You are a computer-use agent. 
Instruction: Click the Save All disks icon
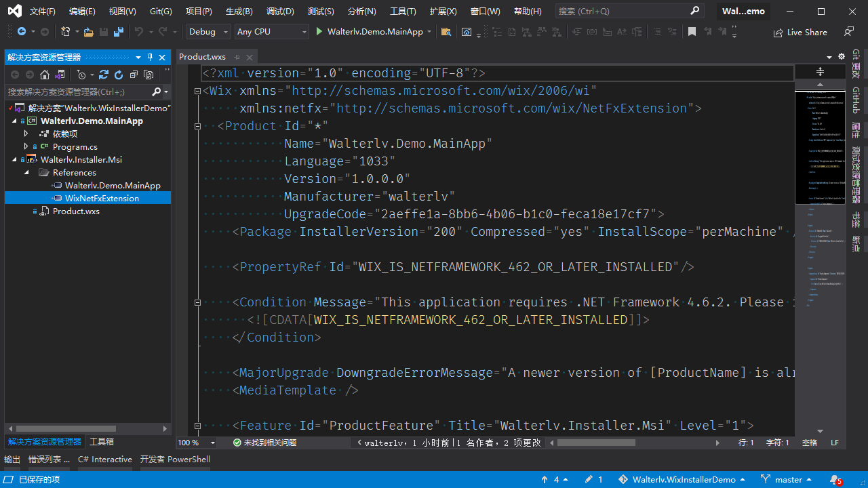pyautogui.click(x=119, y=32)
